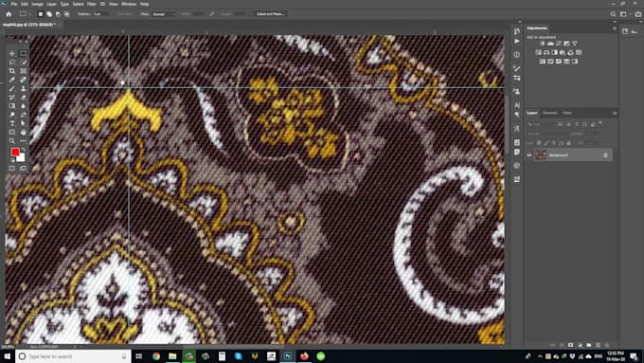This screenshot has height=363, width=644.
Task: Open the Image menu
Action: pyautogui.click(x=37, y=4)
